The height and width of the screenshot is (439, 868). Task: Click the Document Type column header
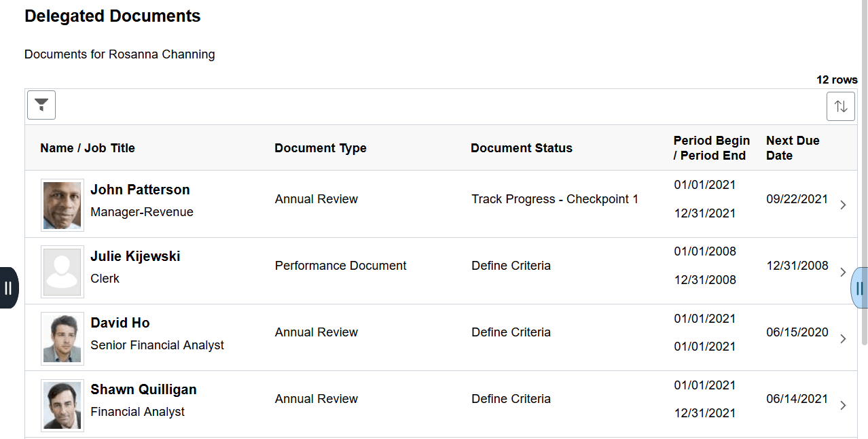(321, 147)
